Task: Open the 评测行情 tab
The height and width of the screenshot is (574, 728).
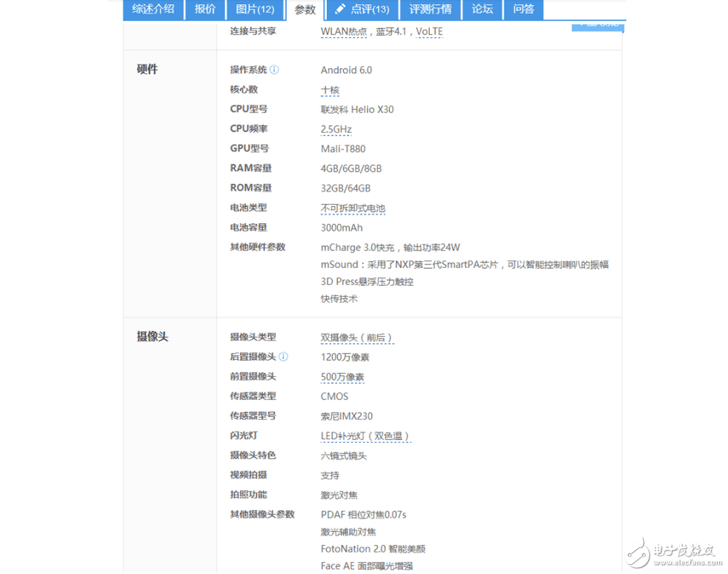Action: pos(431,10)
